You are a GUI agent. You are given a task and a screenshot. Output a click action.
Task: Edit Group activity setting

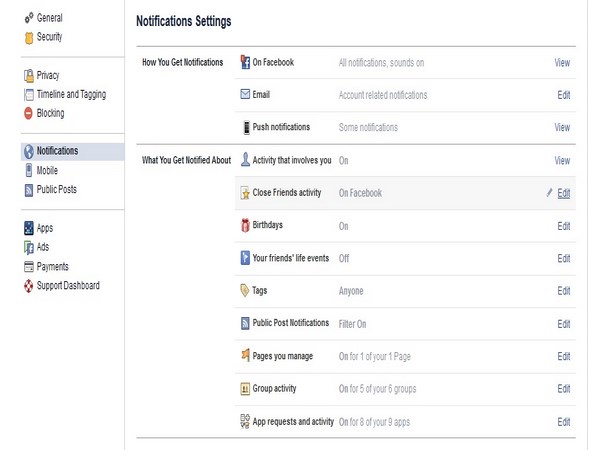pos(564,389)
